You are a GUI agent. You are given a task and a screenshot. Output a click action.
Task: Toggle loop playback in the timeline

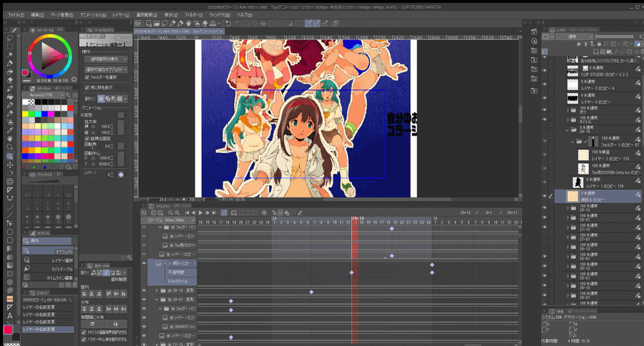tap(223, 212)
